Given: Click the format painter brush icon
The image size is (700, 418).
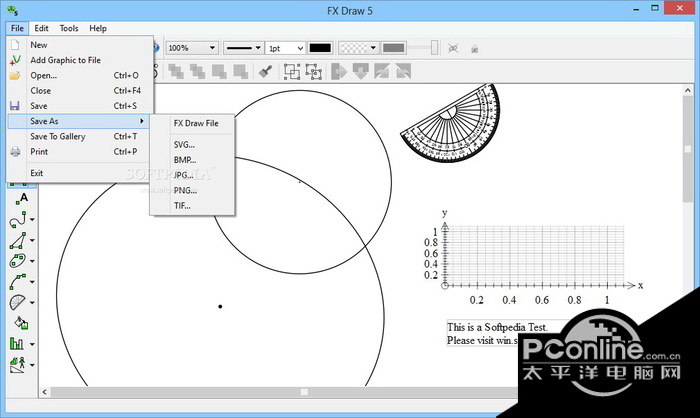Looking at the screenshot, I should coord(265,71).
